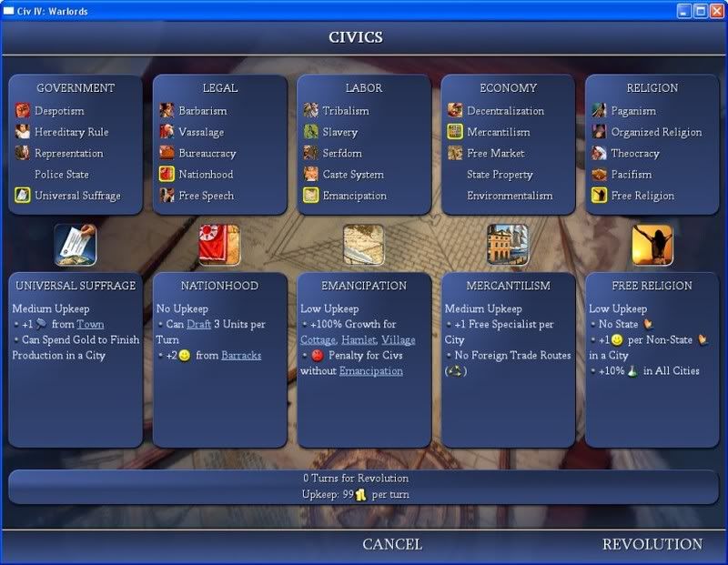This screenshot has height=565, width=728.
Task: Select the Organized Religion icon
Action: (599, 132)
